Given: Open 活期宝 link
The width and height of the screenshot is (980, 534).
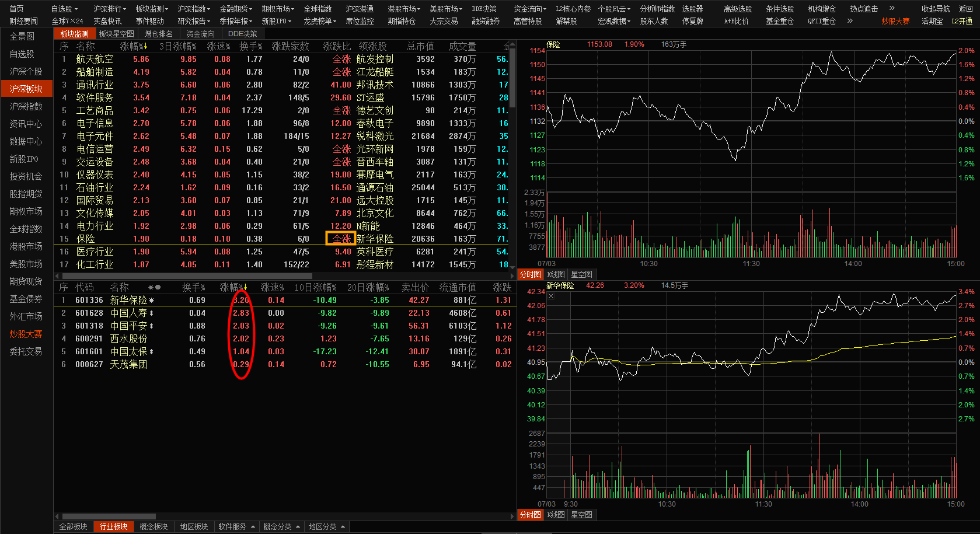Looking at the screenshot, I should pyautogui.click(x=932, y=21).
